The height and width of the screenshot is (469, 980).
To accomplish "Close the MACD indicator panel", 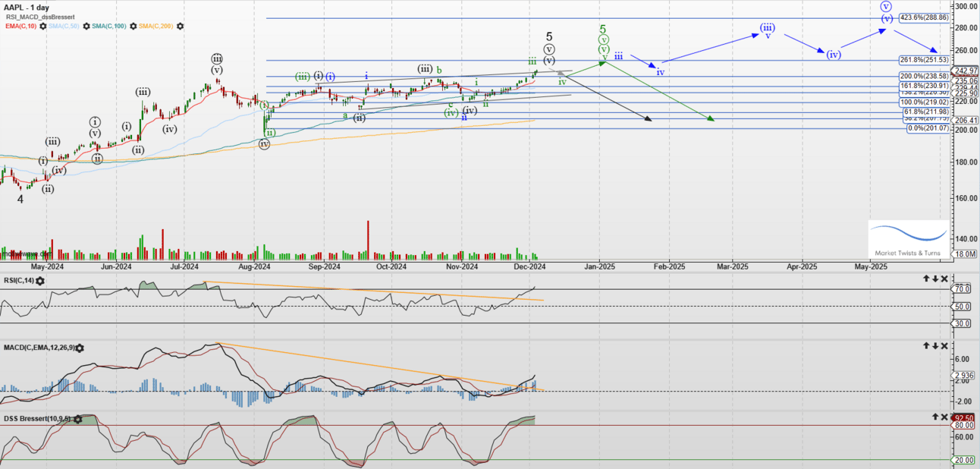I will tap(944, 345).
